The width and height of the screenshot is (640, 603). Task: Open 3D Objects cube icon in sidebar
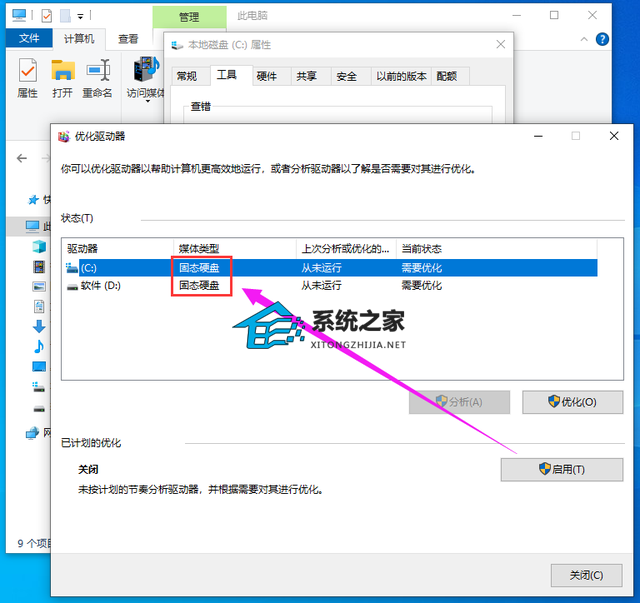point(39,246)
